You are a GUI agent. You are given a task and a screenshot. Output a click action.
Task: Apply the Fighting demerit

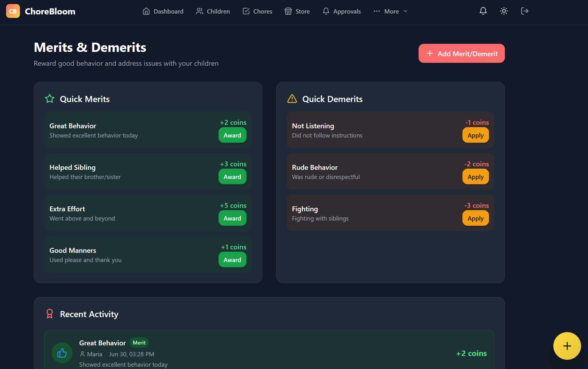(x=475, y=218)
